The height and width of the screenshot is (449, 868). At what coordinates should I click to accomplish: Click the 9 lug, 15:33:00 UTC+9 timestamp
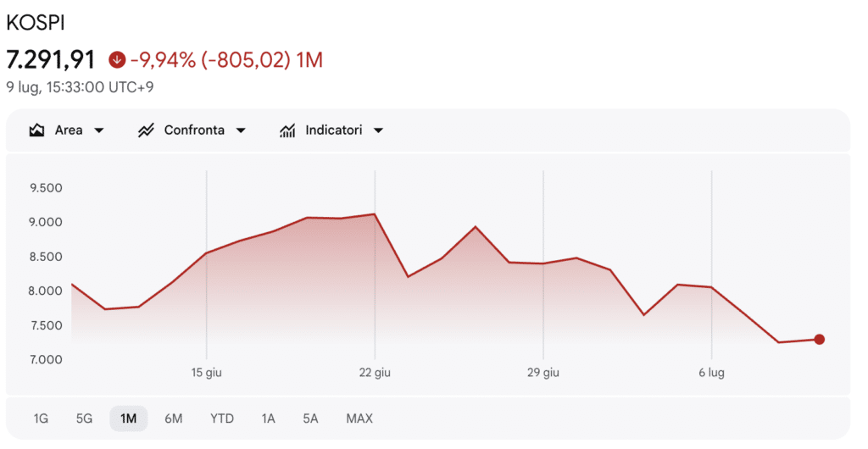point(81,87)
